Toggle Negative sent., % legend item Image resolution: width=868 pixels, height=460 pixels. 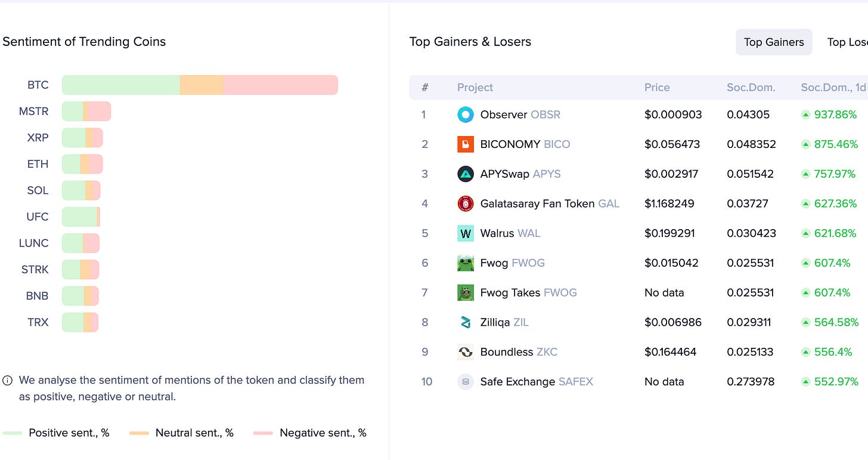pyautogui.click(x=309, y=433)
